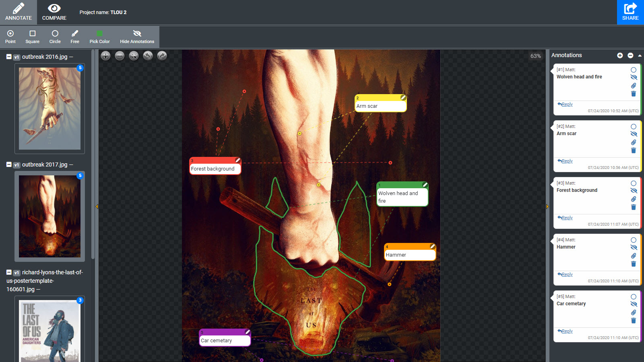Delete annotation #4 Hammer
The height and width of the screenshot is (362, 644).
tap(634, 264)
